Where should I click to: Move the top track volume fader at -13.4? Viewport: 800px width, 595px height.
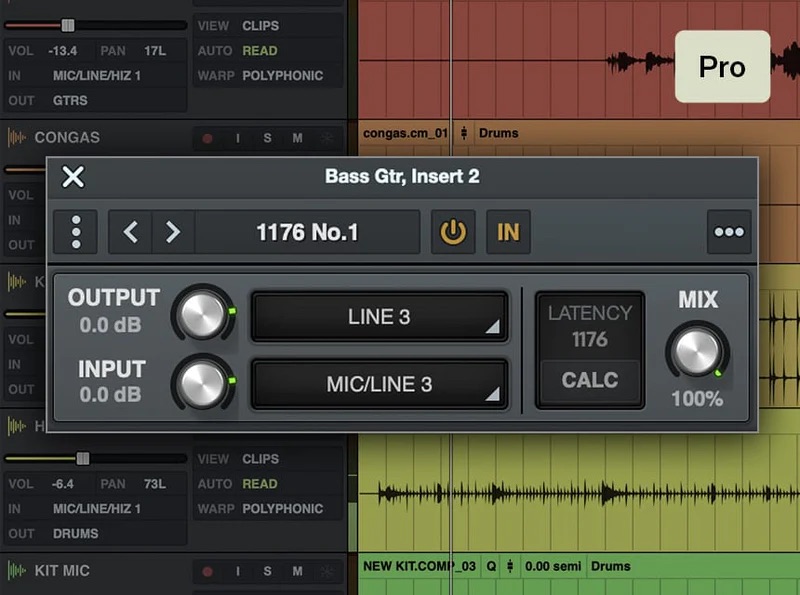pos(68,25)
